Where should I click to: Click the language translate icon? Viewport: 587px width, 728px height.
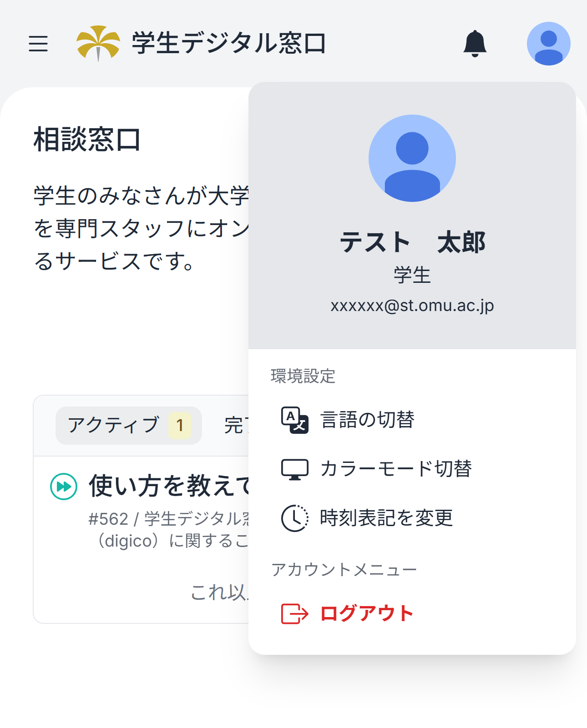294,420
